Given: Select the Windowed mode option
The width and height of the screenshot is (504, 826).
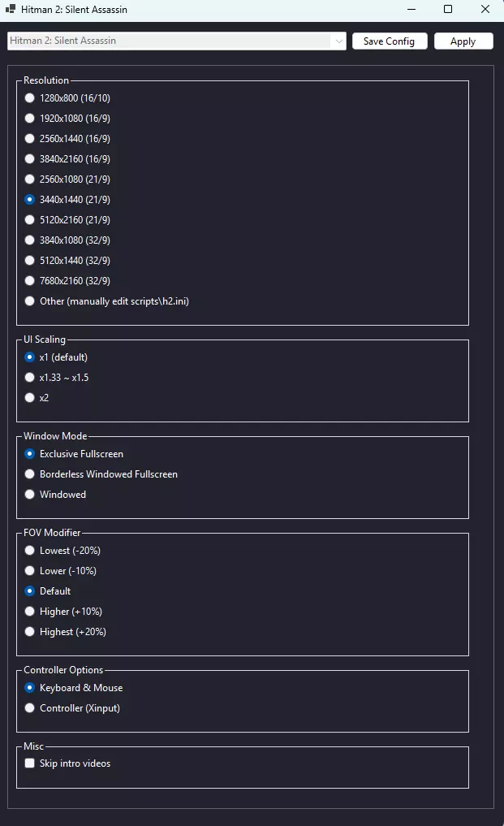Looking at the screenshot, I should (30, 495).
